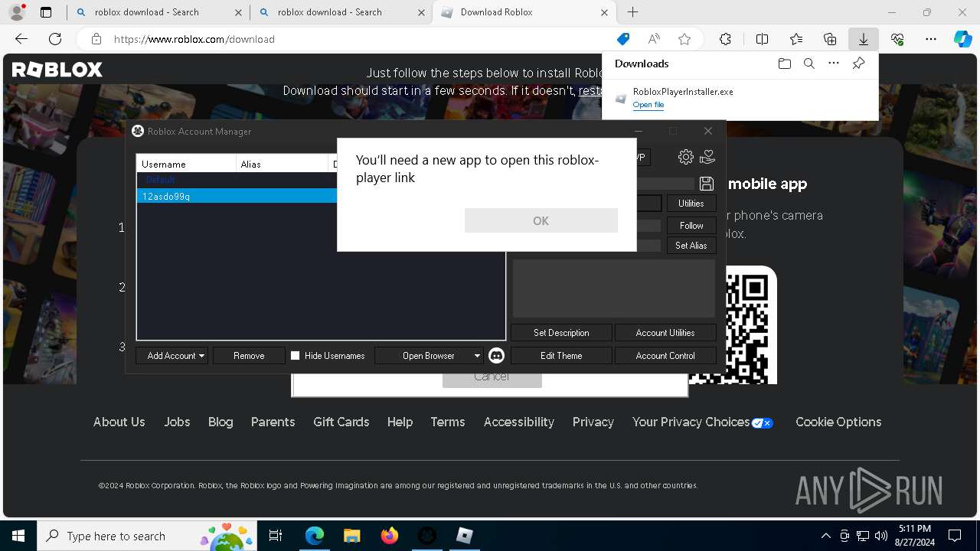The height and width of the screenshot is (551, 980).
Task: Open Edge Settings and more menu
Action: pos(931,39)
